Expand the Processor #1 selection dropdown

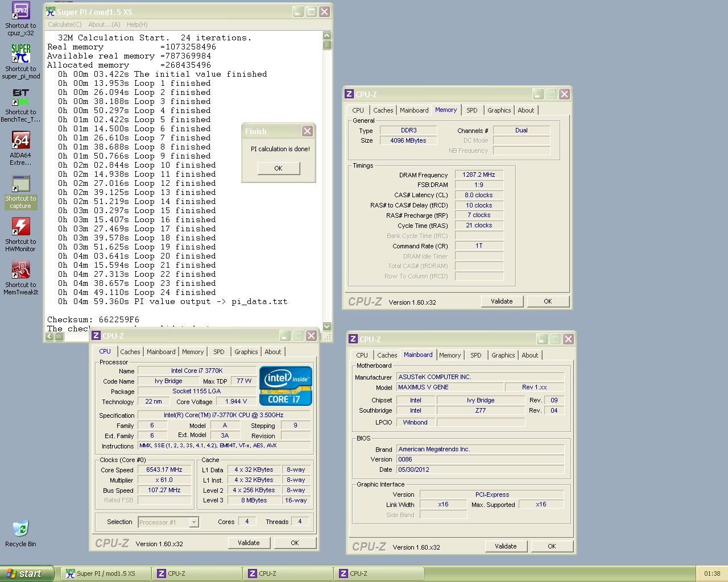pos(194,522)
